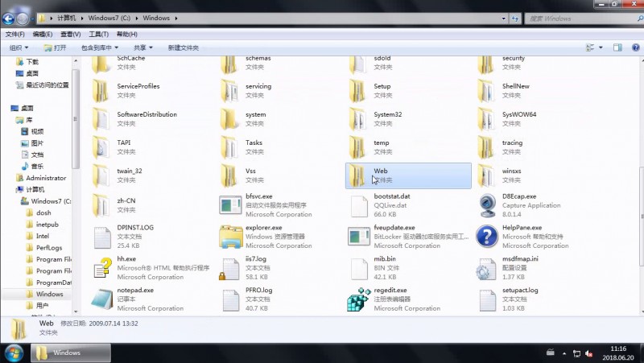This screenshot has height=363, width=644.
Task: Click the setupact.log file icon
Action: 488,299
